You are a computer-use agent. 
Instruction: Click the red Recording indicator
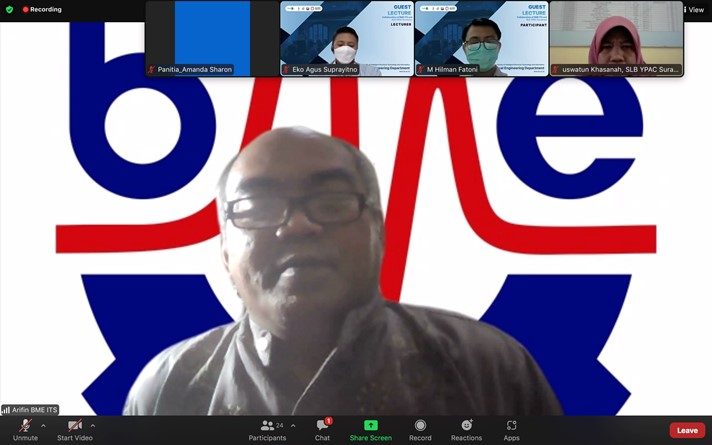click(x=42, y=9)
